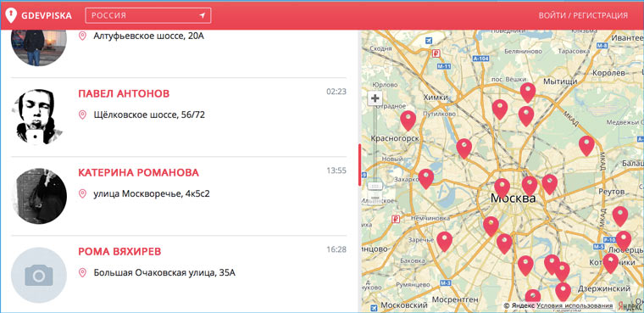Click pin icon beside улица Москворечье
Viewport: 644px width, 313px height.
(x=82, y=193)
